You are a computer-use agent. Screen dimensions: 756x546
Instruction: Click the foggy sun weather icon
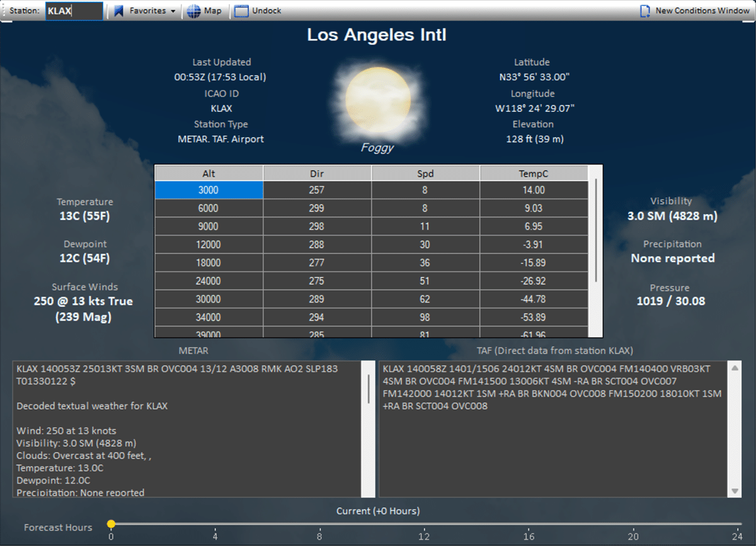[x=377, y=100]
